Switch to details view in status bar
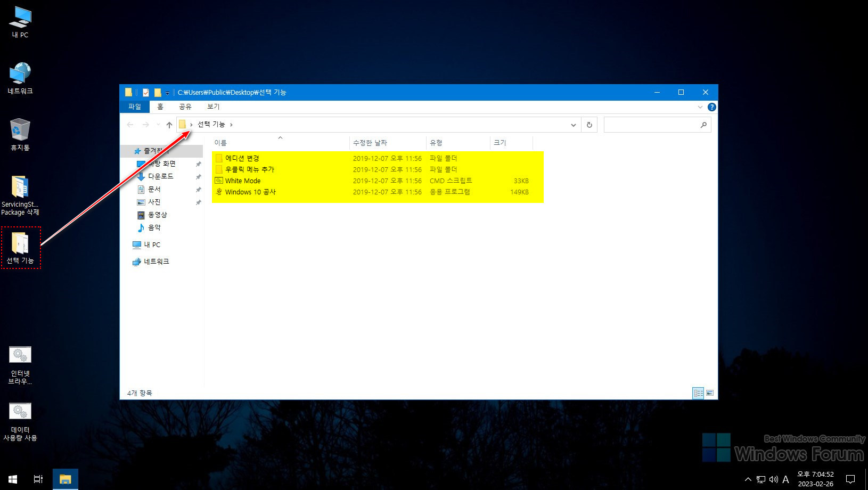868x490 pixels. point(698,393)
